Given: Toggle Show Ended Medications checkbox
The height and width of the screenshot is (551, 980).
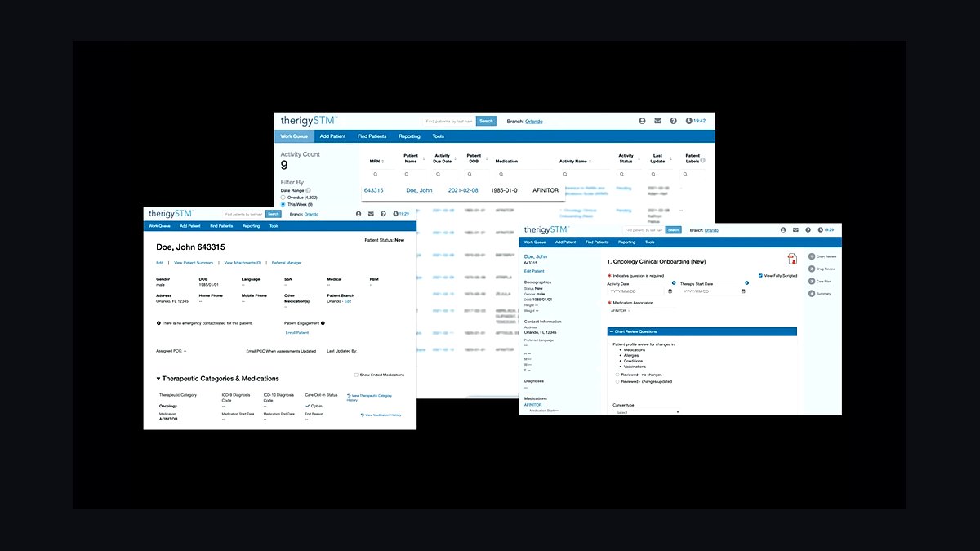Looking at the screenshot, I should tap(357, 375).
